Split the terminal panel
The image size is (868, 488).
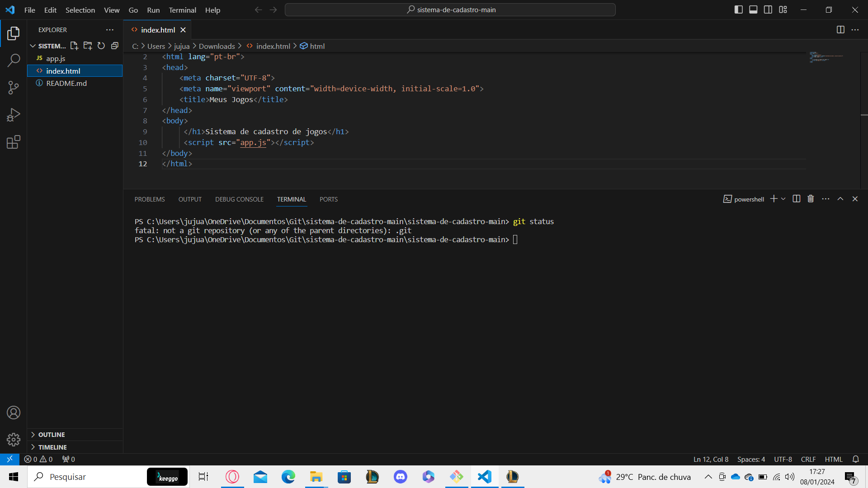click(x=797, y=199)
